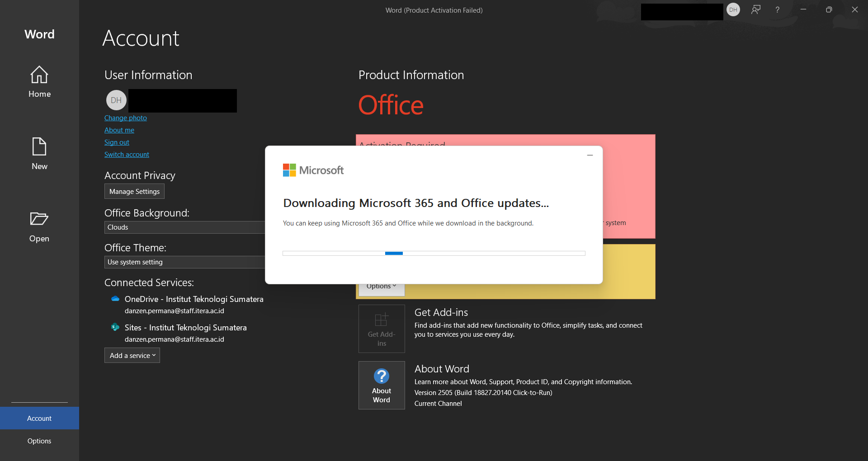Click the SharePoint Sites service icon

pos(115,327)
